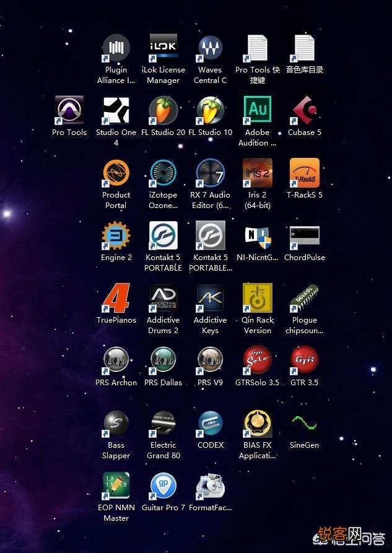Open Adobe Audition shortcut
The height and width of the screenshot is (553, 392).
click(257, 110)
